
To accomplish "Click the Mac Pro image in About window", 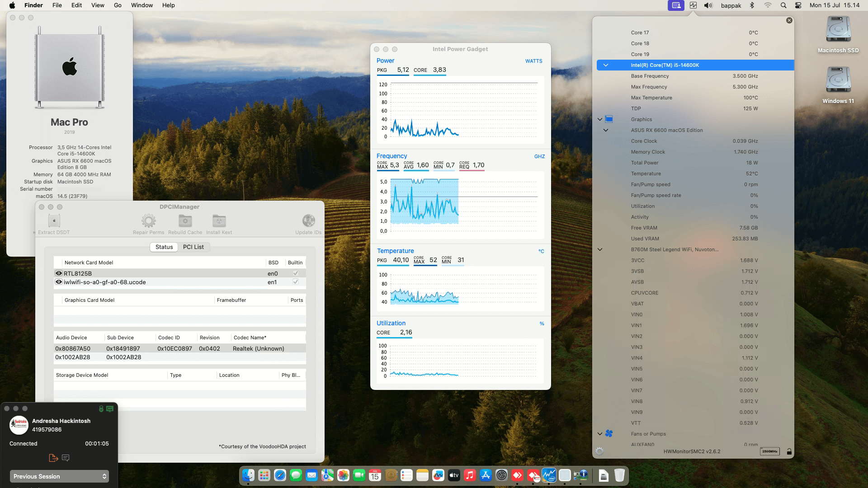I will tap(70, 67).
